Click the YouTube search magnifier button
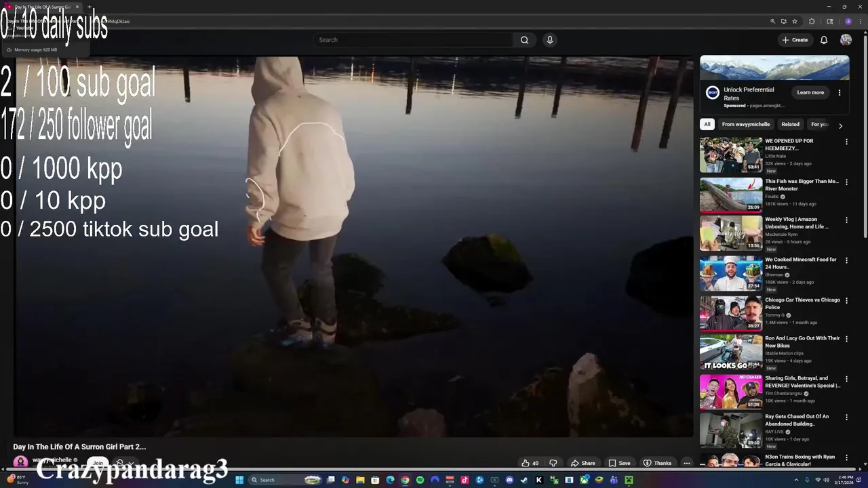The image size is (868, 488). click(524, 40)
